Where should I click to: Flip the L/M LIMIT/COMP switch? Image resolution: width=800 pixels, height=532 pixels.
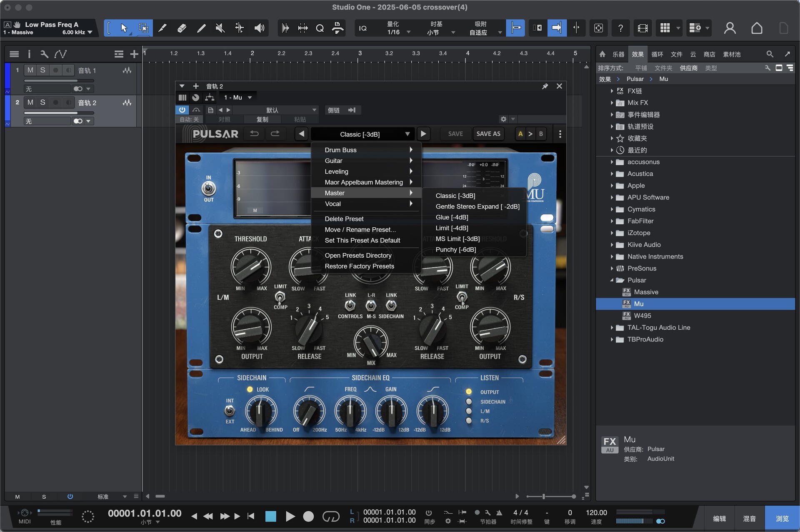coord(280,297)
